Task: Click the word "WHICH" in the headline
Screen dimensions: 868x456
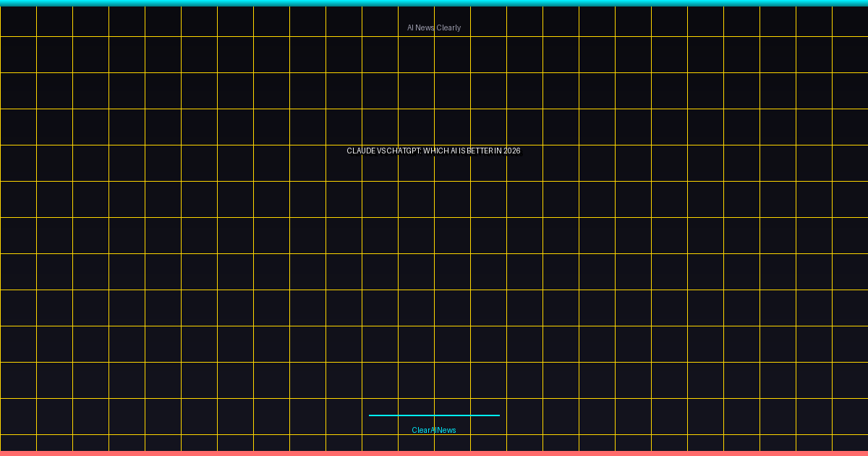Action: click(436, 151)
